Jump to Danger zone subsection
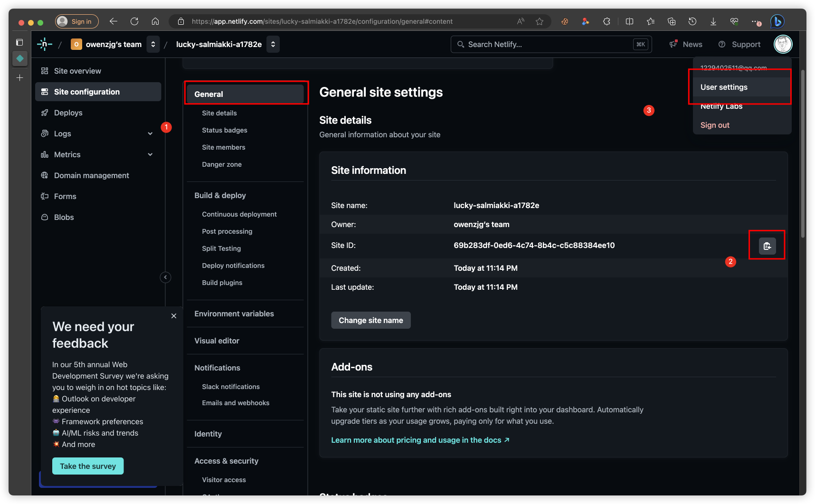The height and width of the screenshot is (504, 815). tap(221, 164)
